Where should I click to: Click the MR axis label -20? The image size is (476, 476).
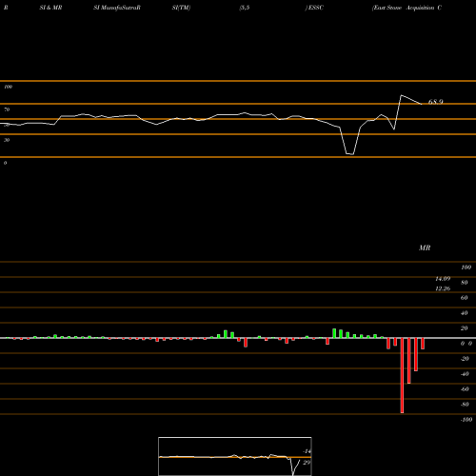[465, 359]
